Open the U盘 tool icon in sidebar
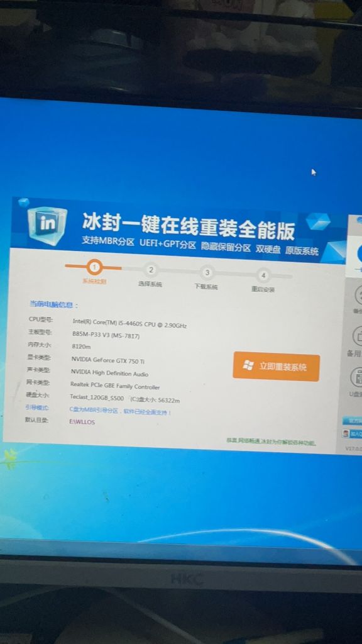Image resolution: width=362 pixels, height=644 pixels. tap(356, 377)
